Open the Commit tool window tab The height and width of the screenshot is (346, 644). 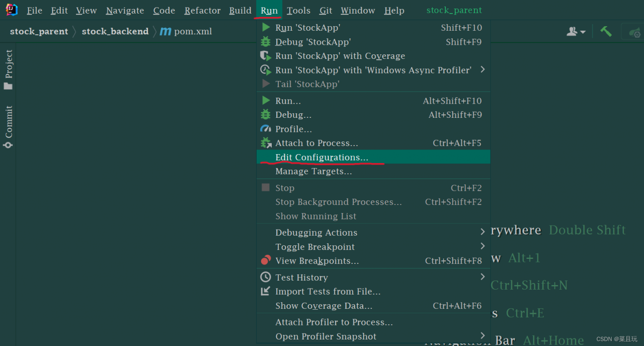tap(8, 127)
